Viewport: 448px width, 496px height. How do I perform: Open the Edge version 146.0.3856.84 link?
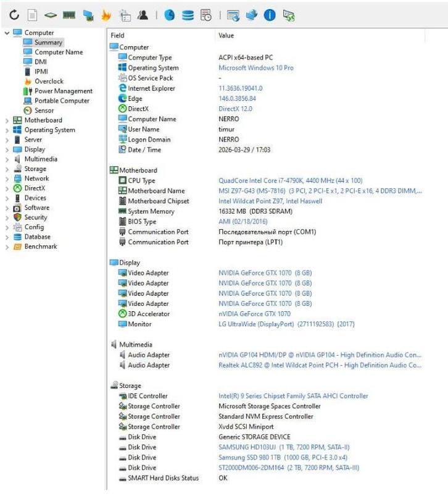click(237, 99)
